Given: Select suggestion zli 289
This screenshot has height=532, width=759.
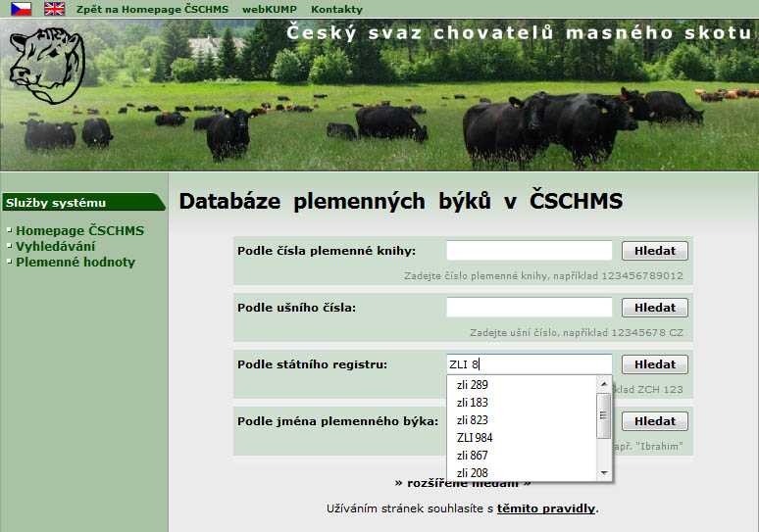Looking at the screenshot, I should 522,384.
